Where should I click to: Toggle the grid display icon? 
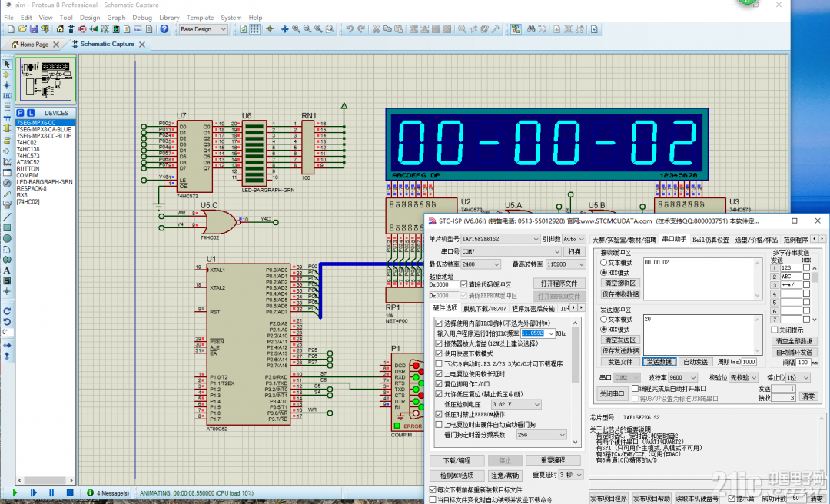[x=254, y=29]
